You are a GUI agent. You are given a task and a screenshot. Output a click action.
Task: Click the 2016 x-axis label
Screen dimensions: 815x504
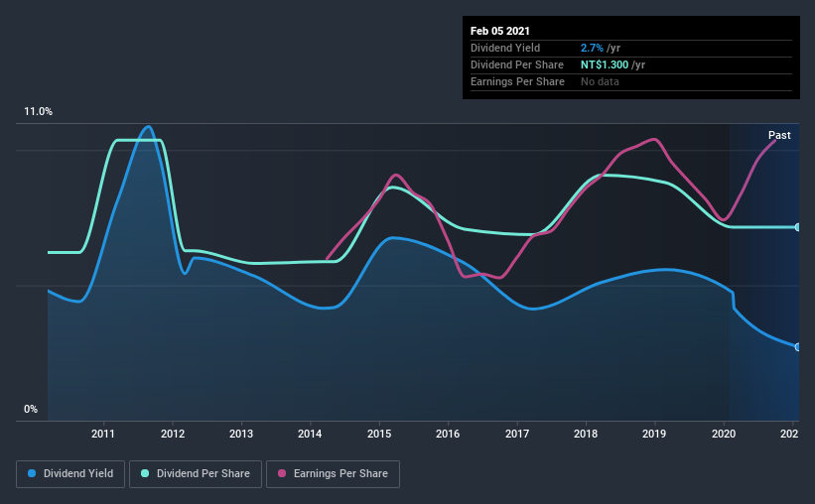click(x=448, y=434)
